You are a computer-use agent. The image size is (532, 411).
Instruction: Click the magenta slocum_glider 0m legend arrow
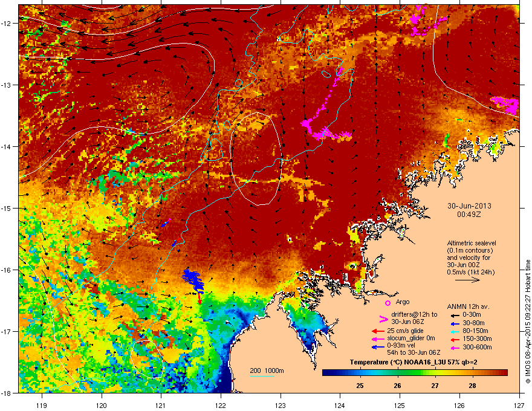point(378,338)
